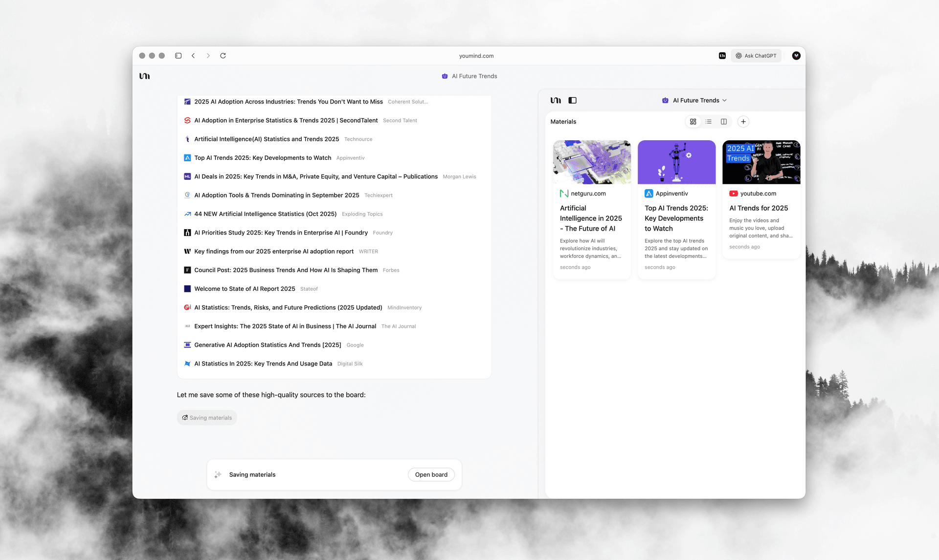
Task: Open the Forbes Council Post search result
Action: (286, 270)
